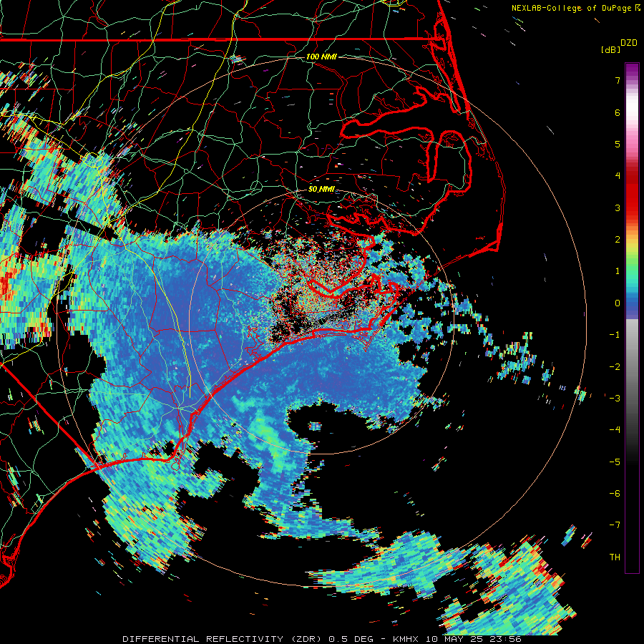Image resolution: width=644 pixels, height=644 pixels.
Task: Click the 23:56 timestamp in caption
Action: point(505,639)
